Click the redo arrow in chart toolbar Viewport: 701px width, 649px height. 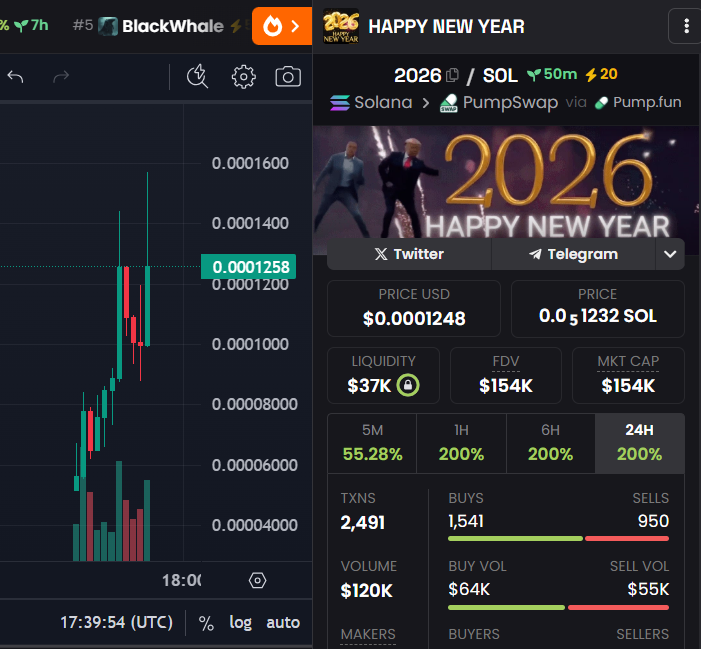61,77
